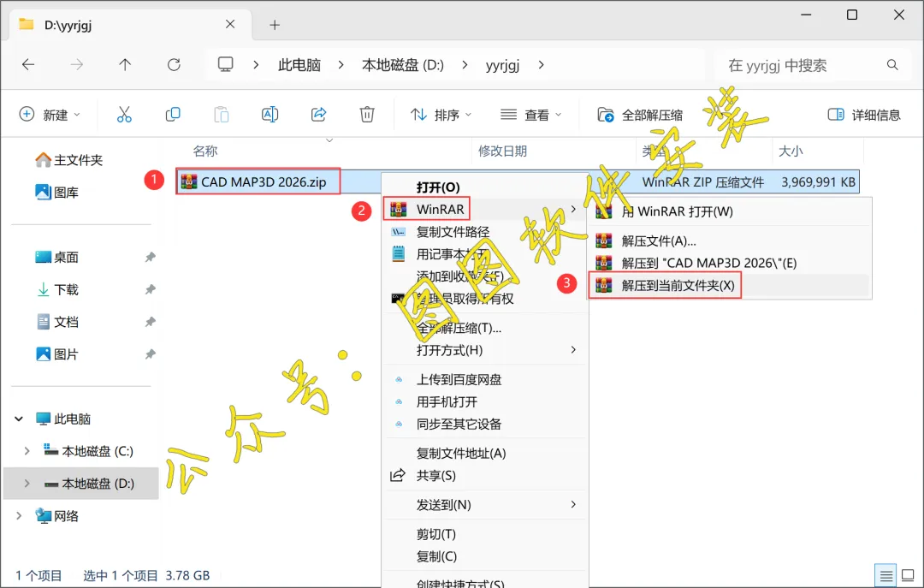Viewport: 924px width, 588px height.
Task: Refresh the current folder
Action: [174, 64]
